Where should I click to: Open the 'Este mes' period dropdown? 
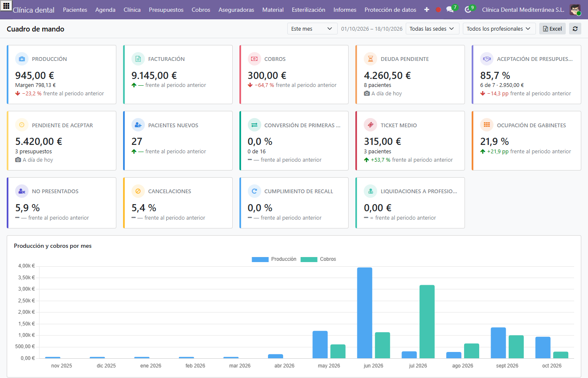pyautogui.click(x=312, y=29)
